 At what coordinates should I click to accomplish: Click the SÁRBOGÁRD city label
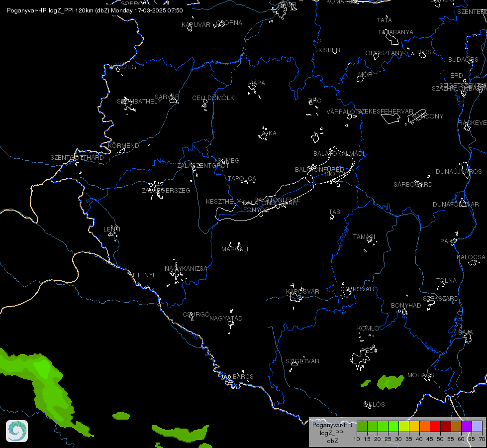(x=413, y=185)
